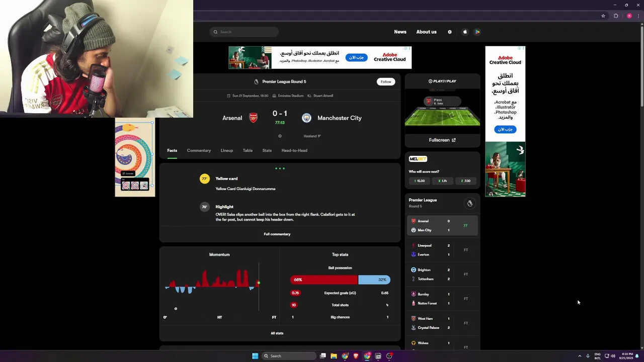Open the notifications bell in tray
Image resolution: width=644 pixels, height=362 pixels.
pos(637,356)
